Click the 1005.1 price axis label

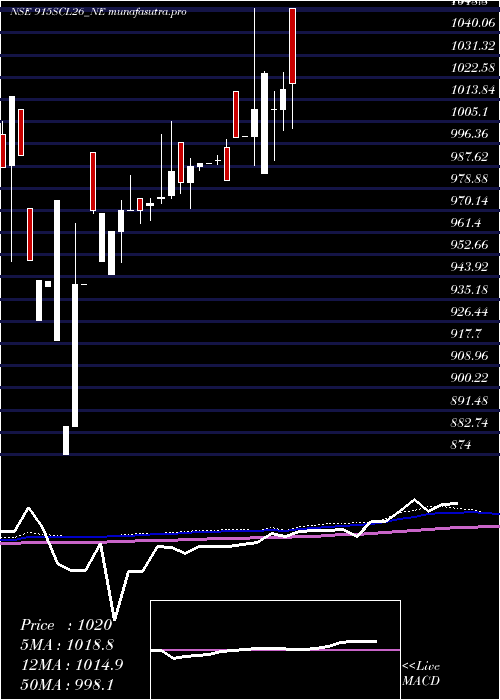pyautogui.click(x=469, y=112)
